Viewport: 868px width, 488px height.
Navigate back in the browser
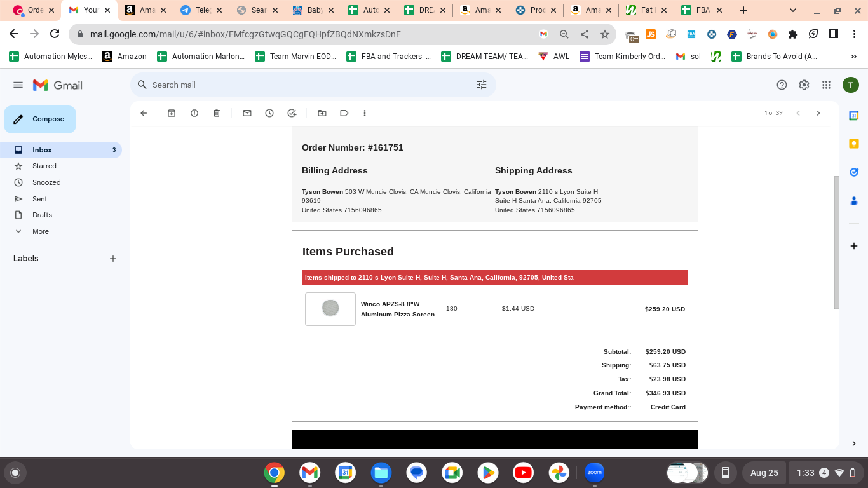pyautogui.click(x=14, y=34)
